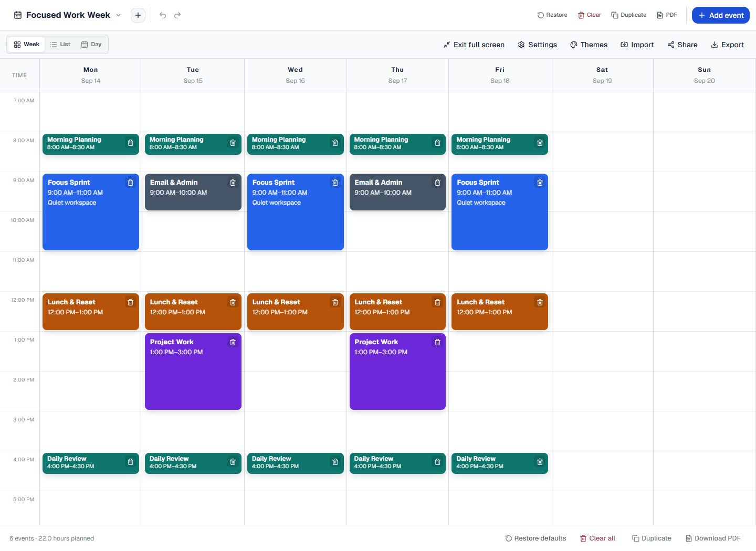Delete Wednesday's Focus Sprint event
Image resolution: width=756 pixels, height=551 pixels.
click(x=335, y=183)
